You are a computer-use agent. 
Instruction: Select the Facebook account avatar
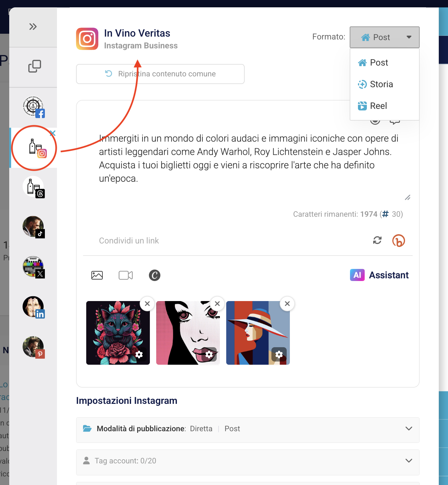click(33, 107)
